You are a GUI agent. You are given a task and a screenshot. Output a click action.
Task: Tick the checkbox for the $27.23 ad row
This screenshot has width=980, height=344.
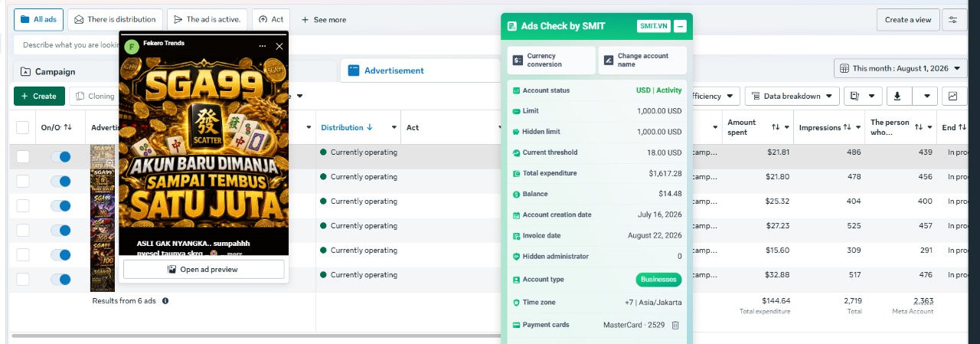point(23,230)
